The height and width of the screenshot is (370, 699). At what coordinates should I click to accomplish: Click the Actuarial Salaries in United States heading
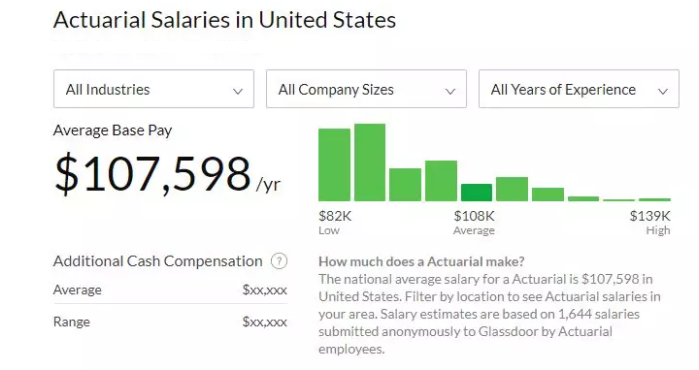225,20
